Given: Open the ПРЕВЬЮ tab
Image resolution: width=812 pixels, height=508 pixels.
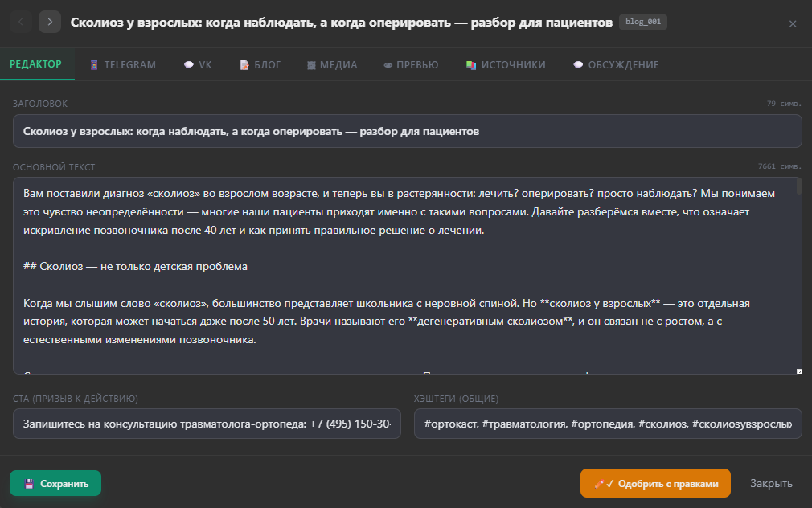Looking at the screenshot, I should [x=411, y=65].
